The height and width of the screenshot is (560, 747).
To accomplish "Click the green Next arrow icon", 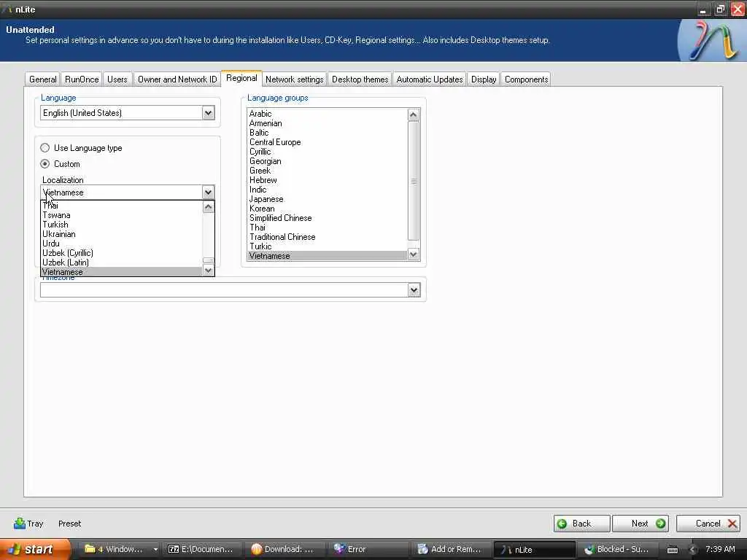I will point(660,524).
